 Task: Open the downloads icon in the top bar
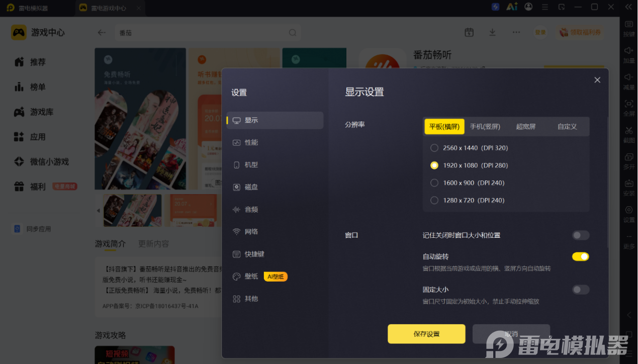click(x=492, y=32)
